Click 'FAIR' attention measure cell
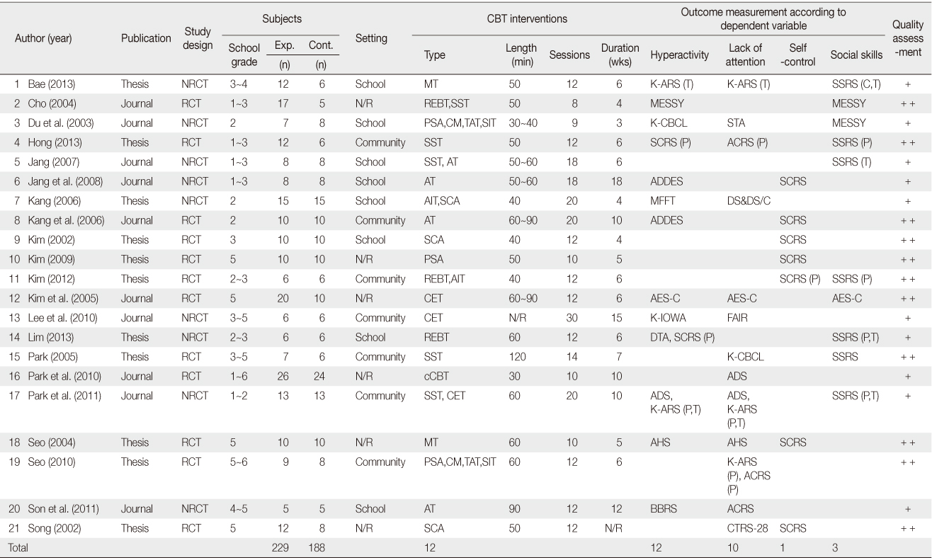The image size is (932, 560). click(737, 318)
